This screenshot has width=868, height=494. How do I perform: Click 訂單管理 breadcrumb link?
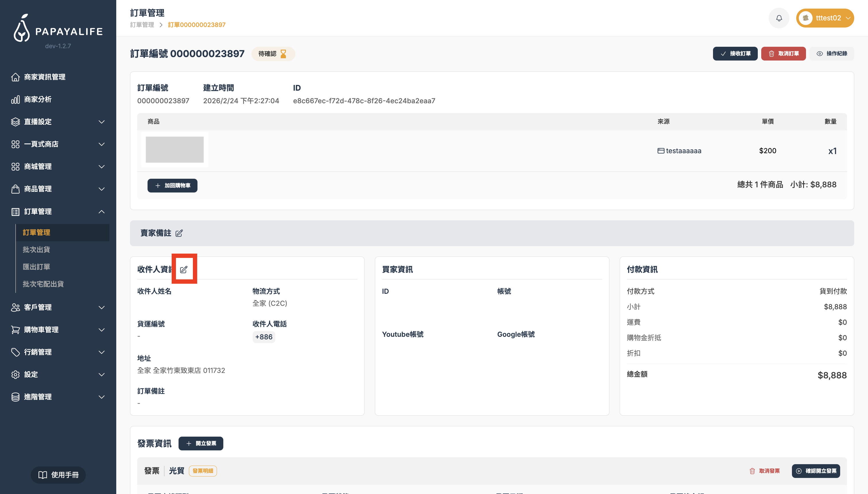tap(142, 25)
